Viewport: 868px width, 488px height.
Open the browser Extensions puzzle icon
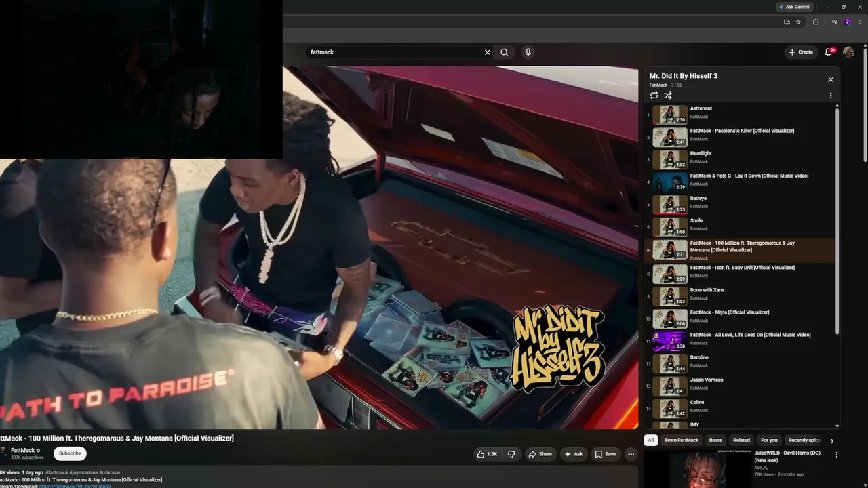[x=816, y=22]
